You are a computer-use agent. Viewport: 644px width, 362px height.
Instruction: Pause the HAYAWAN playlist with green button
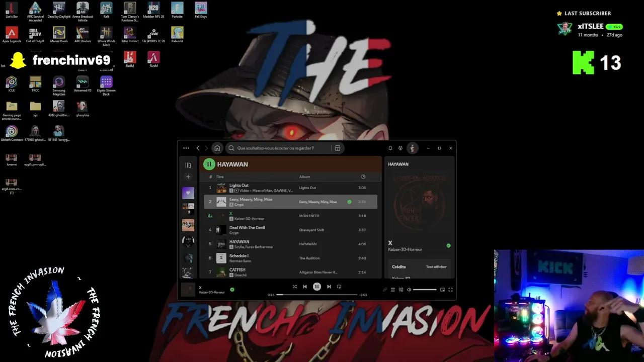209,164
